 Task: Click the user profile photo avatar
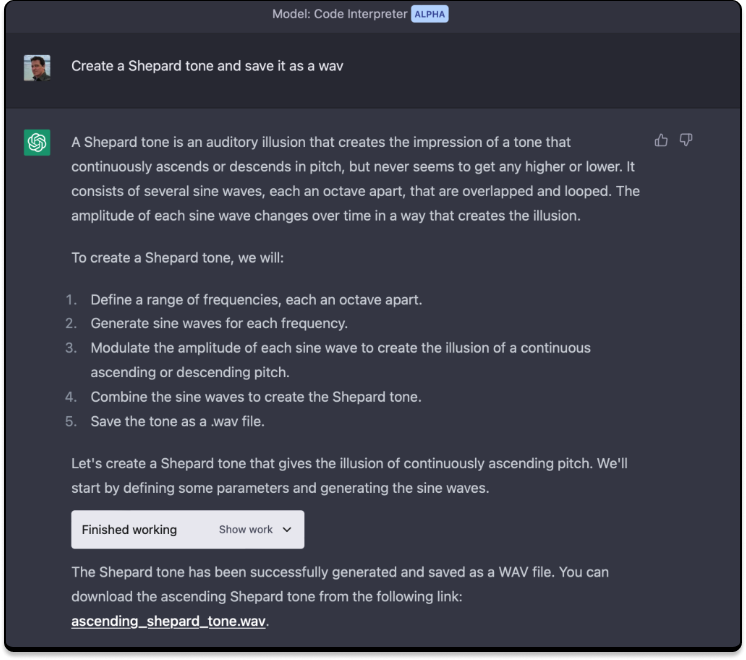pos(37,67)
